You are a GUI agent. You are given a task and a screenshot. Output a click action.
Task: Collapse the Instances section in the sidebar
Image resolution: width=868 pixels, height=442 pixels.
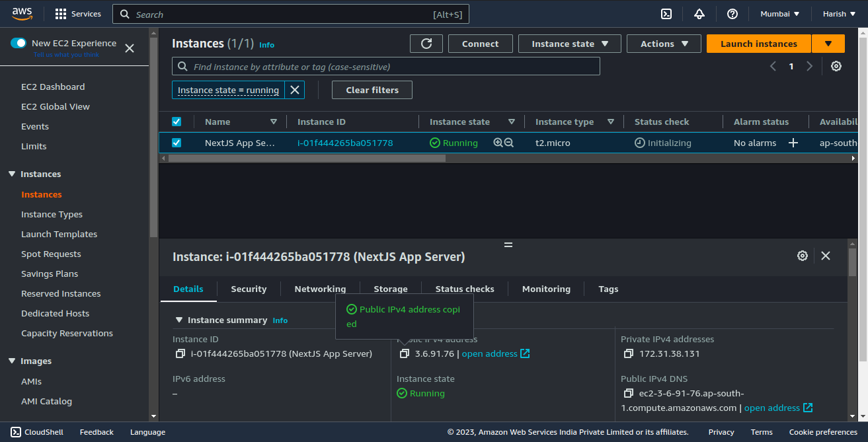tap(12, 174)
